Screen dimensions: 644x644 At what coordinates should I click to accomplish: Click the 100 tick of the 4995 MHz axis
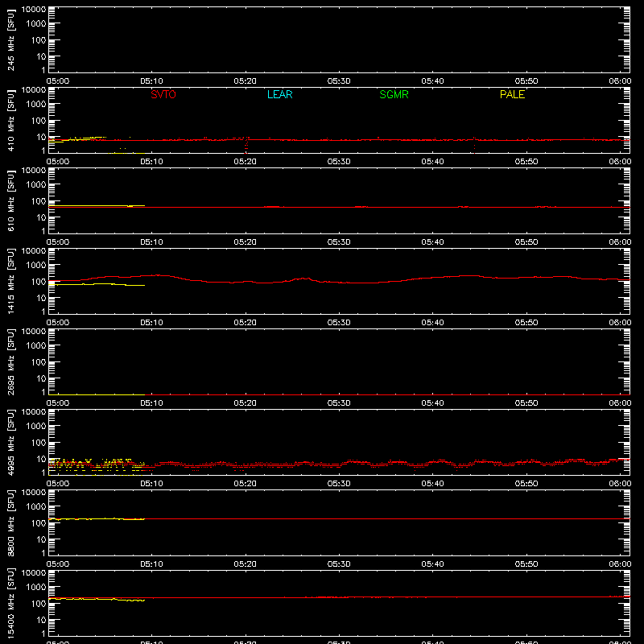(x=39, y=443)
